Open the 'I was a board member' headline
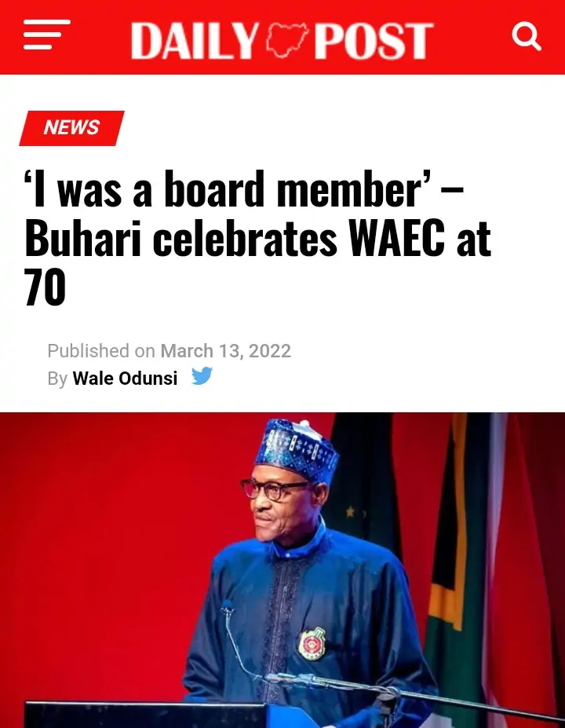Image resolution: width=565 pixels, height=728 pixels. pos(244,191)
